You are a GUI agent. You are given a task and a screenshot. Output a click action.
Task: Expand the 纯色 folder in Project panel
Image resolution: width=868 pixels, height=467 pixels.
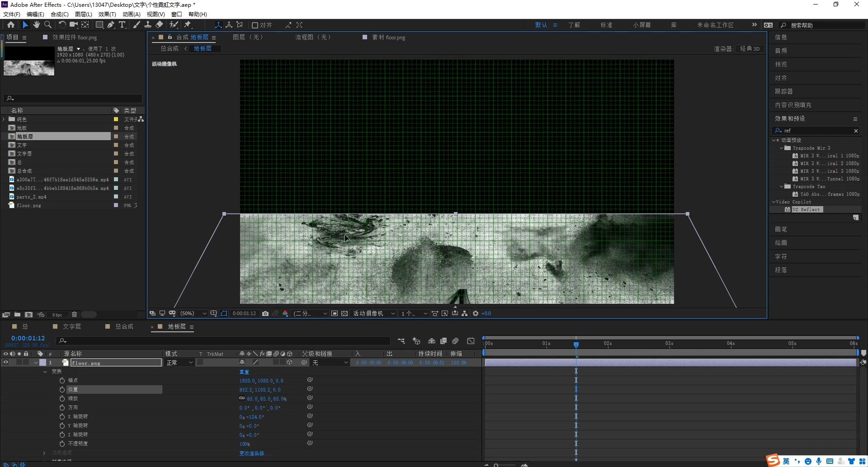(4, 119)
